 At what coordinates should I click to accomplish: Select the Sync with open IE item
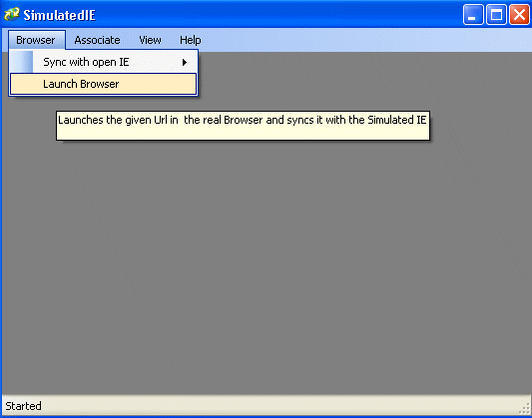103,62
